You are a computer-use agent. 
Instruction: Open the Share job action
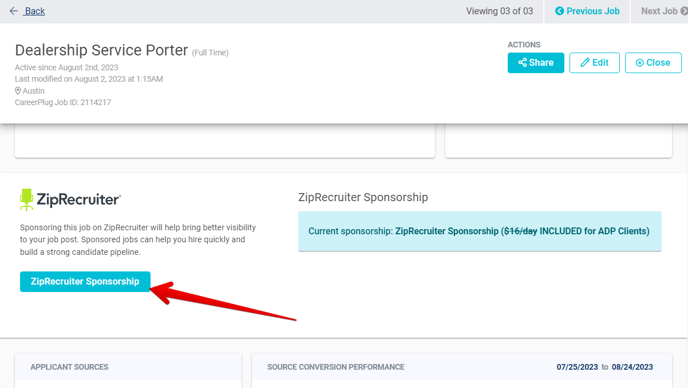(x=536, y=63)
